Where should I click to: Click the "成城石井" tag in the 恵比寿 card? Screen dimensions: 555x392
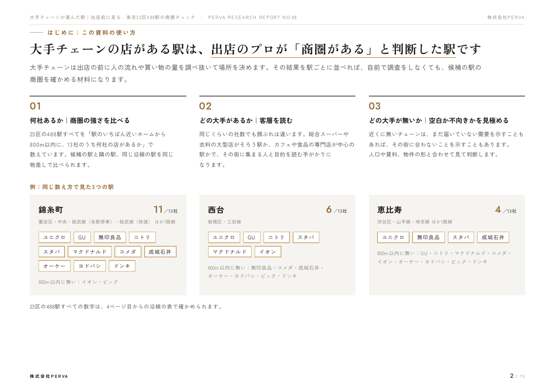tap(493, 237)
